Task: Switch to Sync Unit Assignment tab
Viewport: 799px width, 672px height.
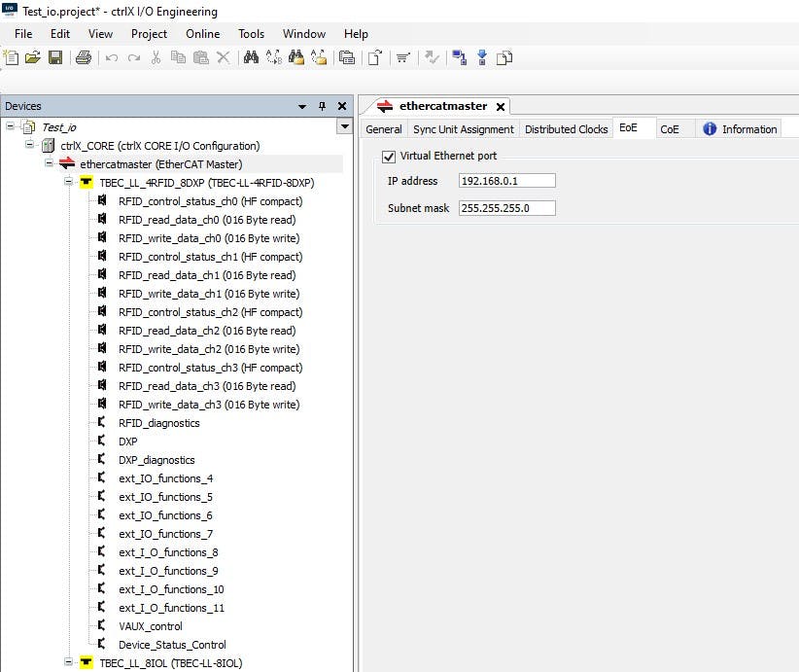Action: [464, 129]
